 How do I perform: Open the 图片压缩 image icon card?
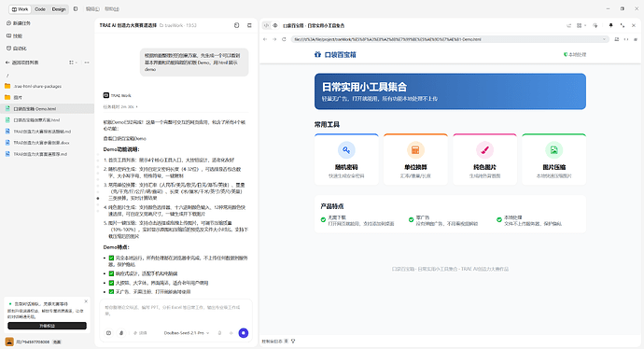(553, 160)
